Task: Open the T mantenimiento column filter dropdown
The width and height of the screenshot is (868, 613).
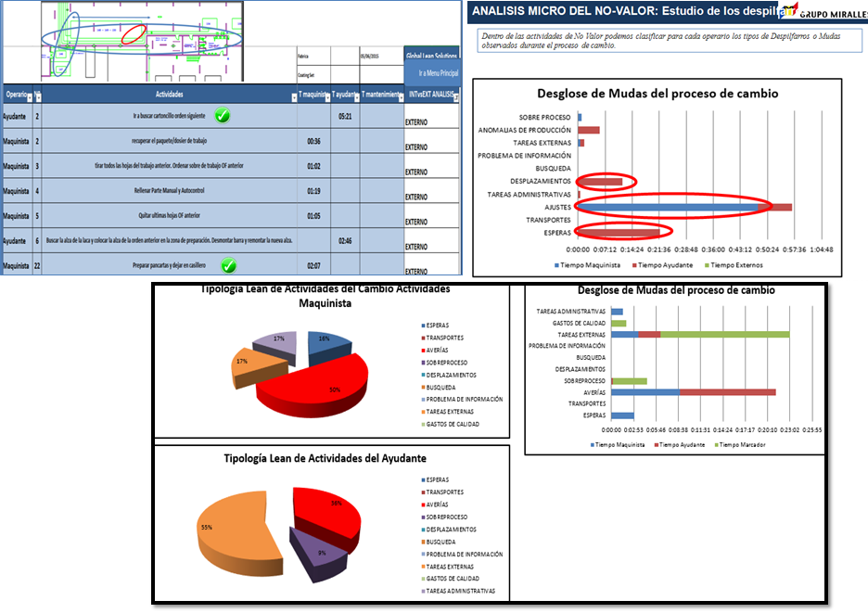Action: [x=401, y=96]
